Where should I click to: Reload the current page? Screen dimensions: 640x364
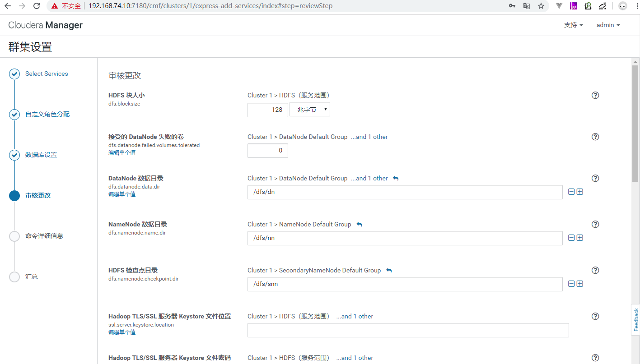coord(37,6)
